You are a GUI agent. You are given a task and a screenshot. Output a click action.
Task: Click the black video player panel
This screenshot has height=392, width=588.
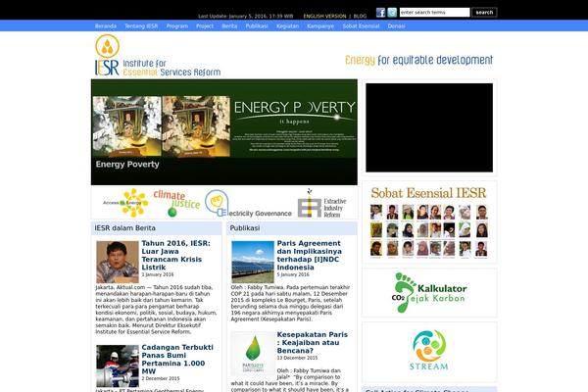click(x=429, y=127)
